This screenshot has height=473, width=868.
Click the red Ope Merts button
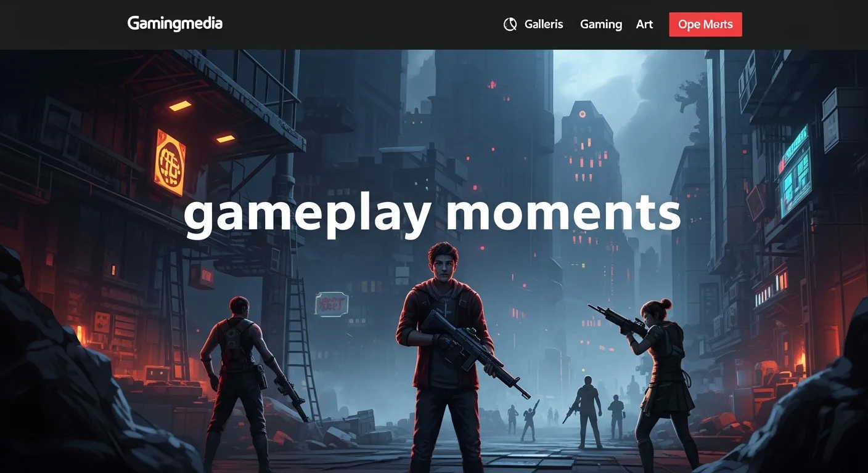click(x=705, y=25)
